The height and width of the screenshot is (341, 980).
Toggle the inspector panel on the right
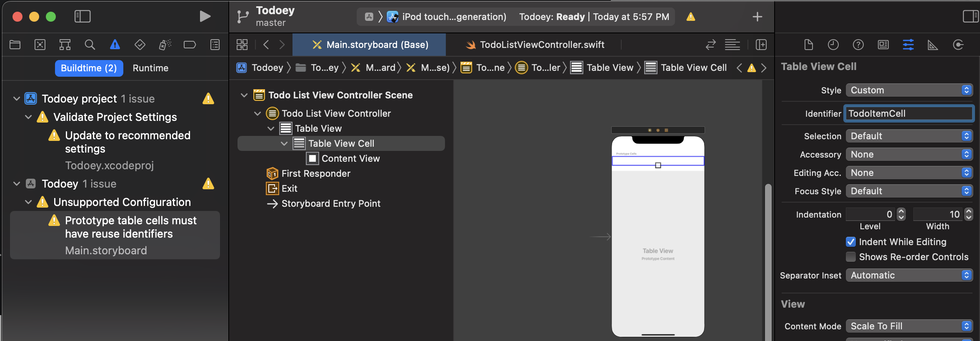tap(971, 16)
